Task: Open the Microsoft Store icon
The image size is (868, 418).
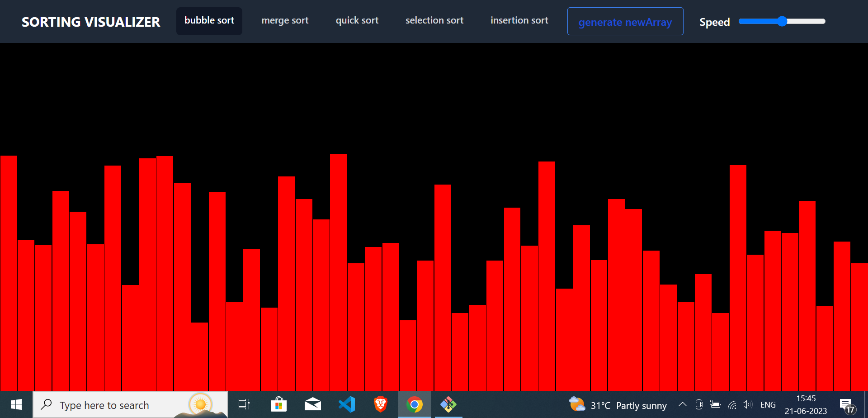Action: click(278, 404)
